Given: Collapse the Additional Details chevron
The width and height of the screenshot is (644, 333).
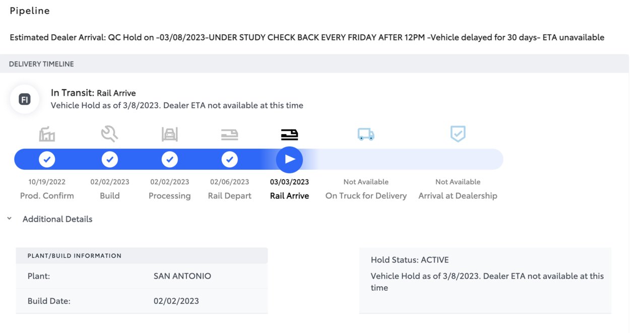Looking at the screenshot, I should 9,219.
